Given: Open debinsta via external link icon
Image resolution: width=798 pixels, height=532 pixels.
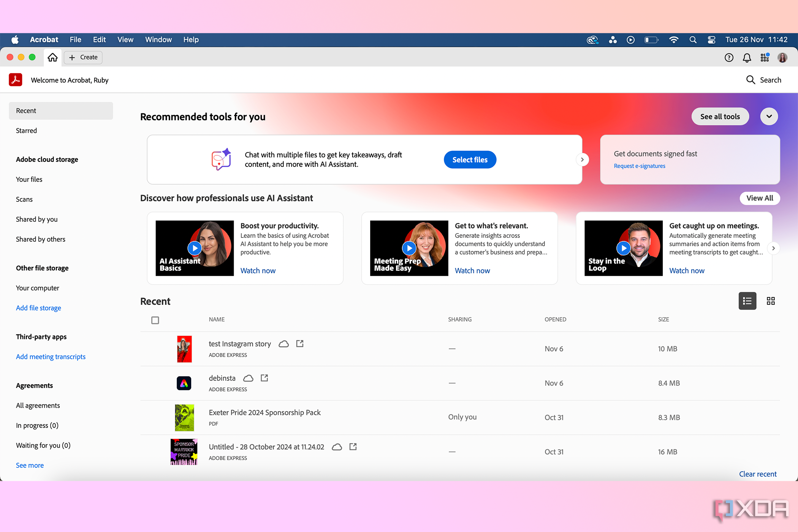Looking at the screenshot, I should (264, 378).
